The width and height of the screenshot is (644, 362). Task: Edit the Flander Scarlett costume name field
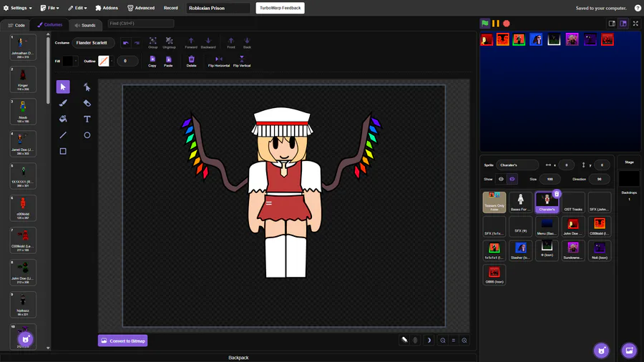(93, 43)
